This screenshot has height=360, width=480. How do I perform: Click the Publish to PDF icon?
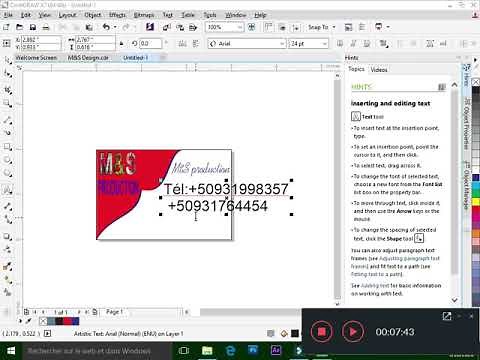point(193,27)
